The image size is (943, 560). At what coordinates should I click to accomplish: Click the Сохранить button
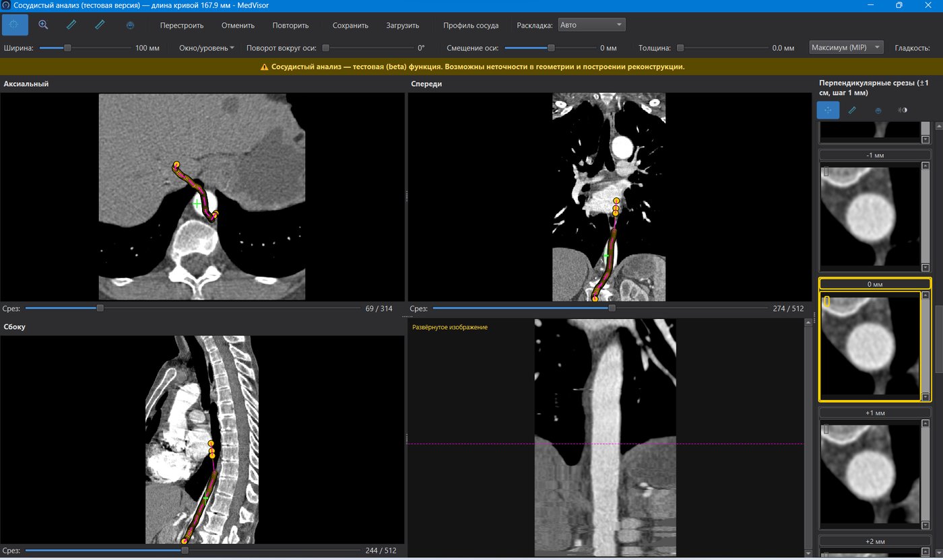[350, 26]
